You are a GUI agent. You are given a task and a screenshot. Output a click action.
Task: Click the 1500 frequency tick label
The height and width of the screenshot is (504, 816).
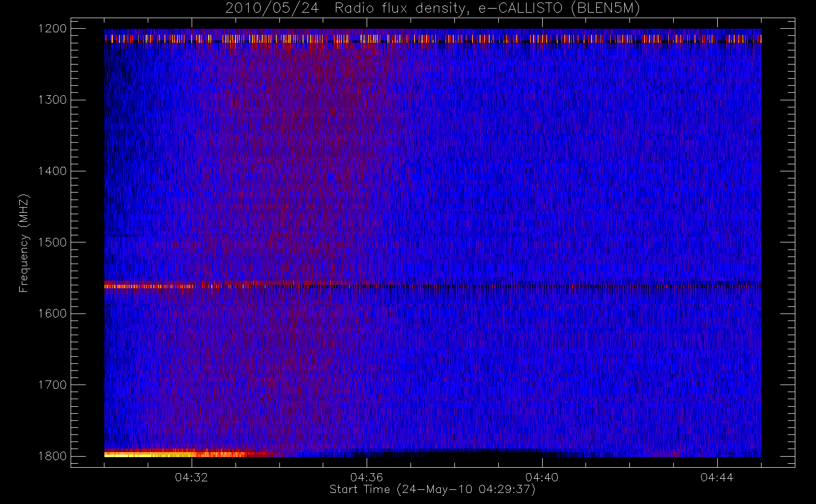pyautogui.click(x=52, y=242)
